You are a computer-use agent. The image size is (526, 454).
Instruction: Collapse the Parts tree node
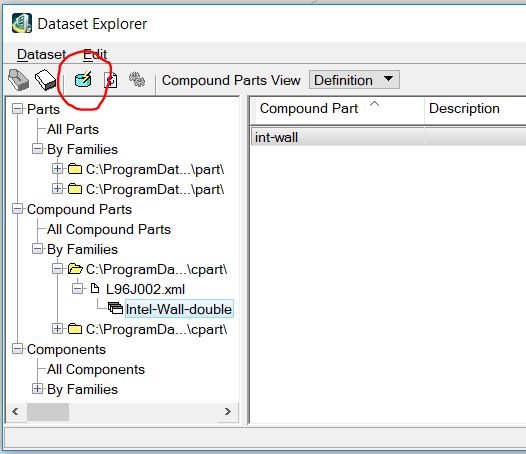coord(17,109)
